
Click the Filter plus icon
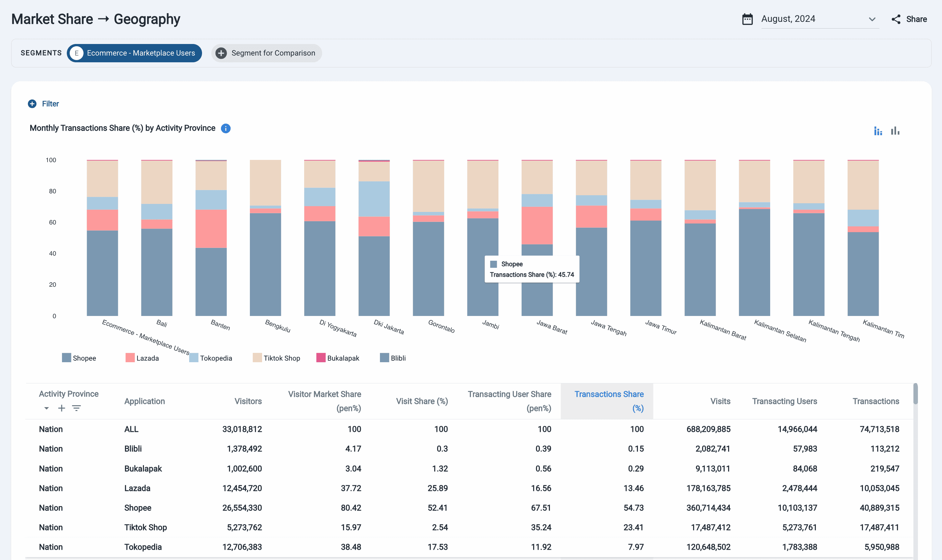coord(32,104)
